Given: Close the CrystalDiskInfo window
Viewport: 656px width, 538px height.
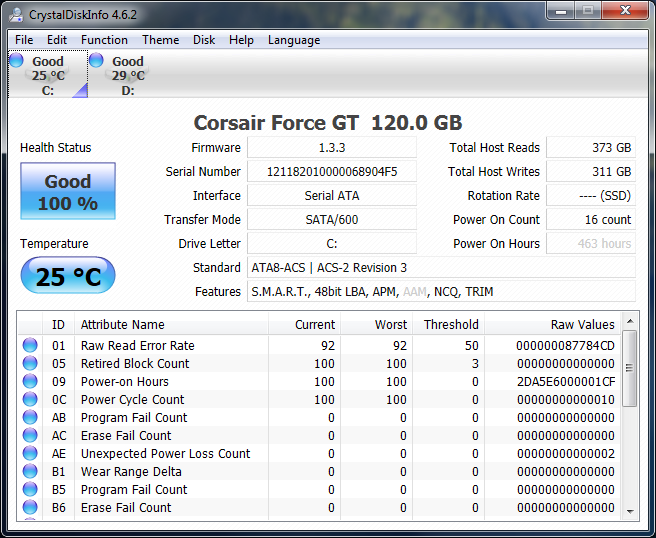Looking at the screenshot, I should pos(625,11).
